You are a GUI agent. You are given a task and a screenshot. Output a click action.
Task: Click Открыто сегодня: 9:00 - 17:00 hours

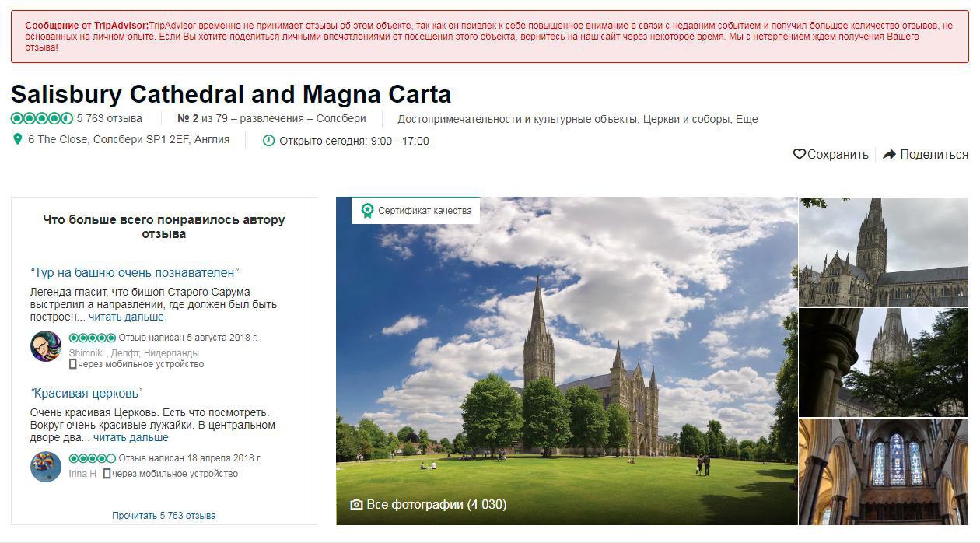click(354, 141)
